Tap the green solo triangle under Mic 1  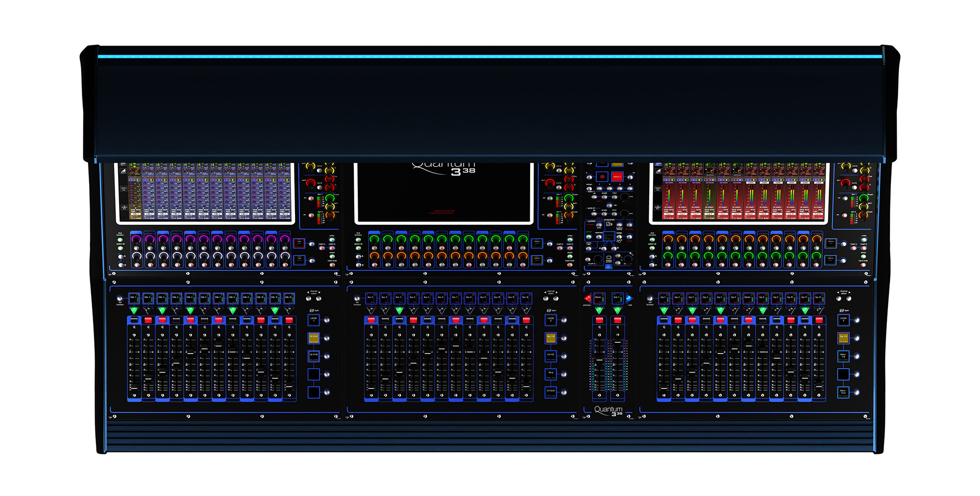click(134, 310)
